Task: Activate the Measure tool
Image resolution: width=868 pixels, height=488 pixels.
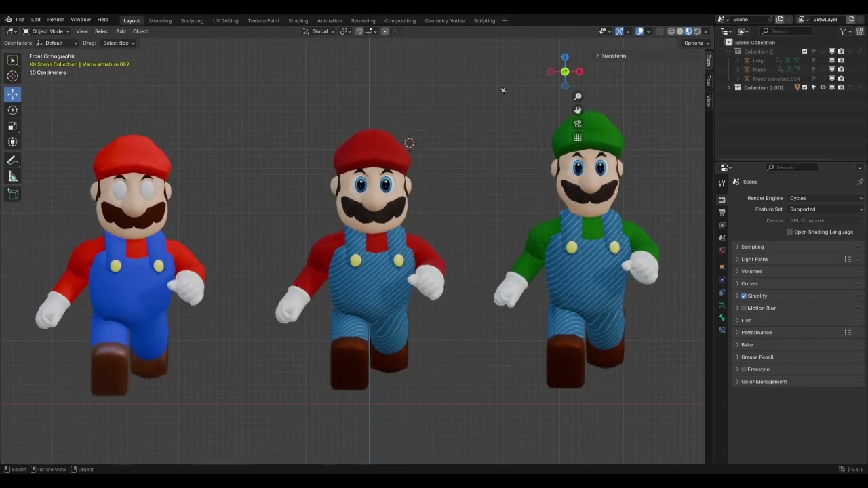Action: click(x=12, y=177)
